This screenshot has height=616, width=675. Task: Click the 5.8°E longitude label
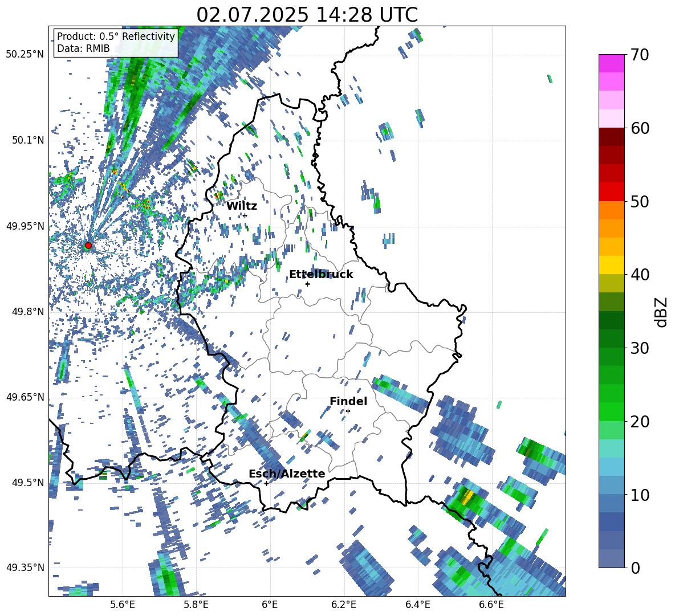tap(196, 605)
